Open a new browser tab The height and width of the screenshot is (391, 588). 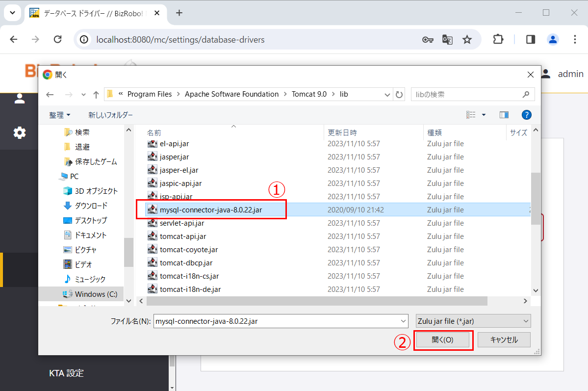pos(179,13)
